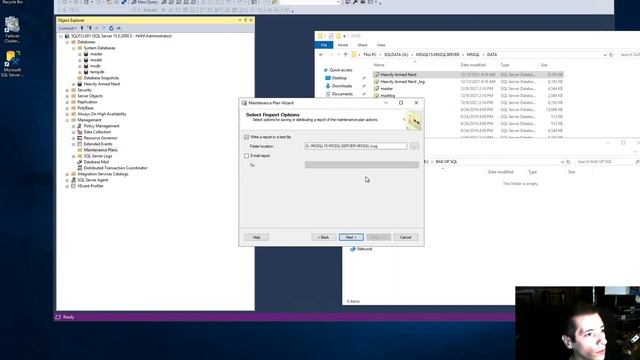Viewport: 640px width, 360px height.
Task: Click This PC in the address breadcrumb
Action: 370,55
